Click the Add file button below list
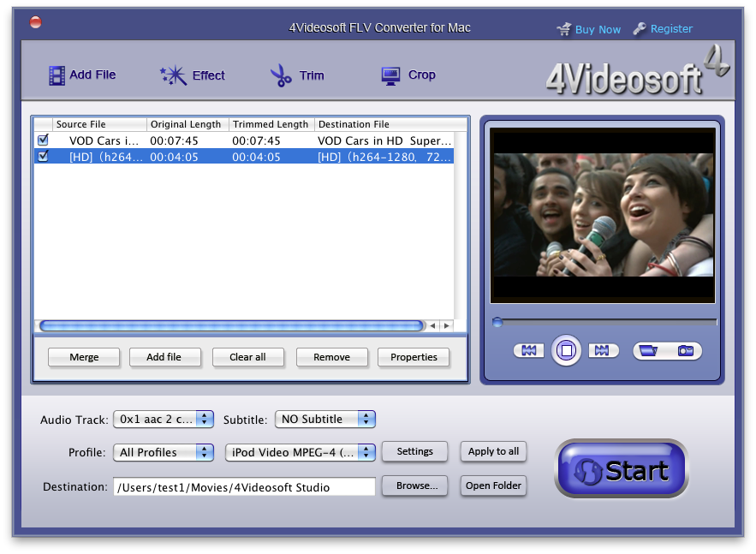756x554 pixels. 165,357
